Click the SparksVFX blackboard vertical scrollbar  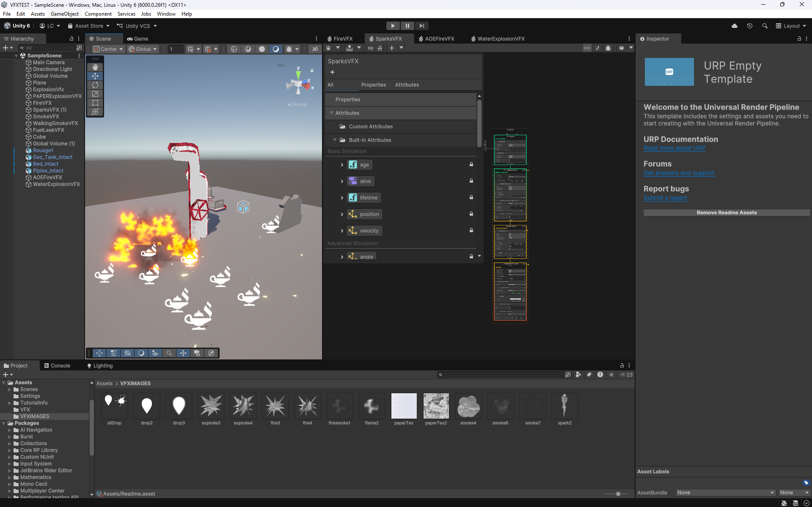point(479,123)
